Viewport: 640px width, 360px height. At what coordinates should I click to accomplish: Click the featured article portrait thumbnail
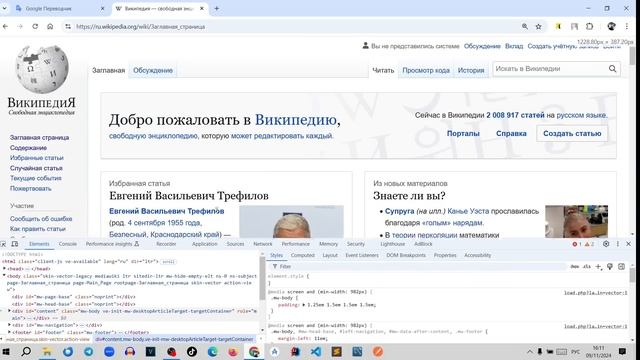point(291,222)
